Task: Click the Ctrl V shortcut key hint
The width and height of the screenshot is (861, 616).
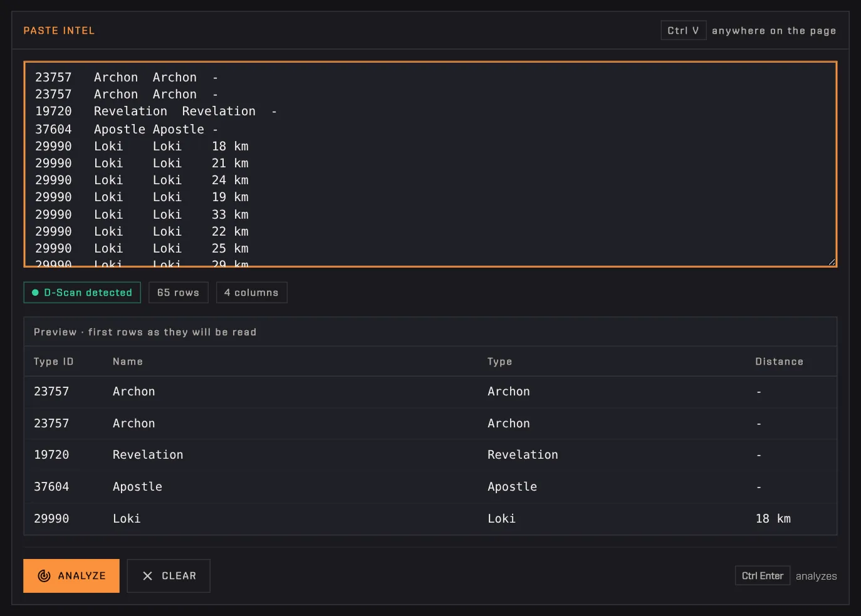Action: [683, 31]
